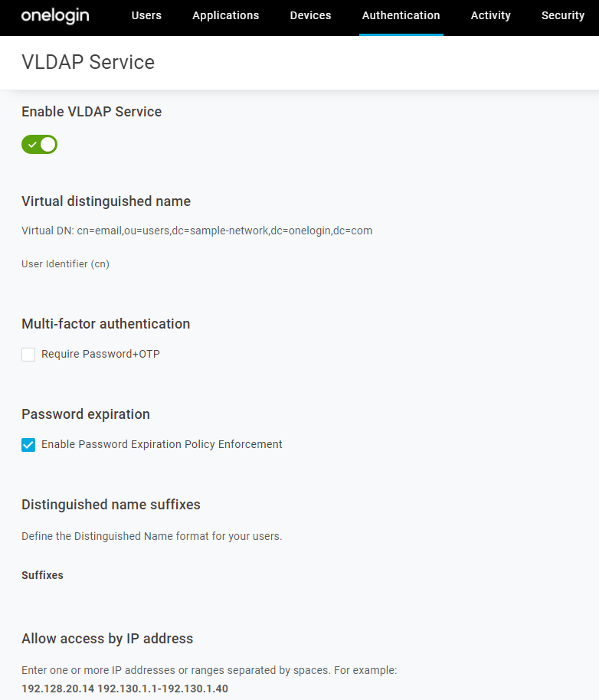Open the Applications menu
The image size is (599, 700).
click(x=226, y=15)
